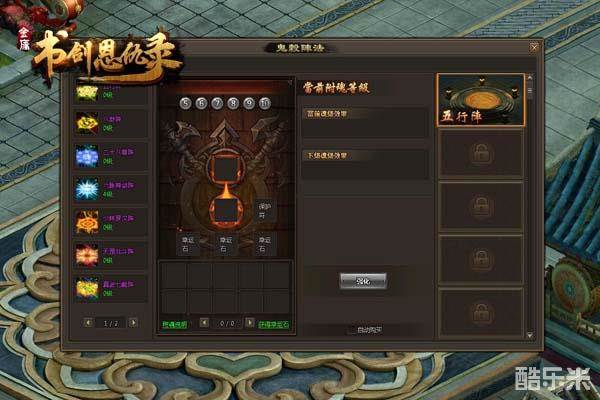Open the 五行阵 formation thumbnail
600x400 pixels.
point(481,100)
